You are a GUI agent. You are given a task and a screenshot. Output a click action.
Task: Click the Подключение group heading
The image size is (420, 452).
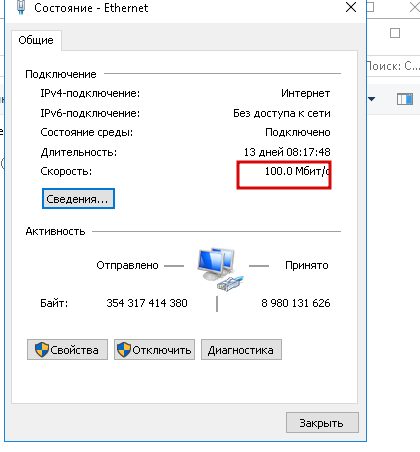click(x=61, y=74)
